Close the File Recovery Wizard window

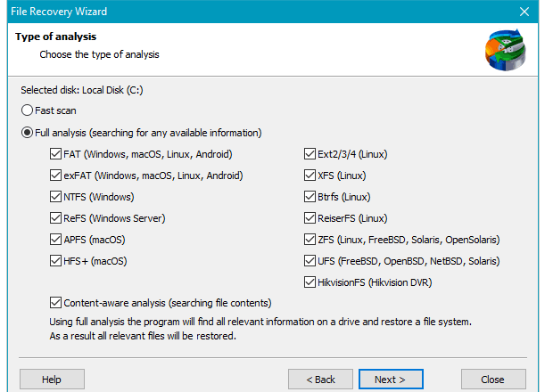click(524, 12)
